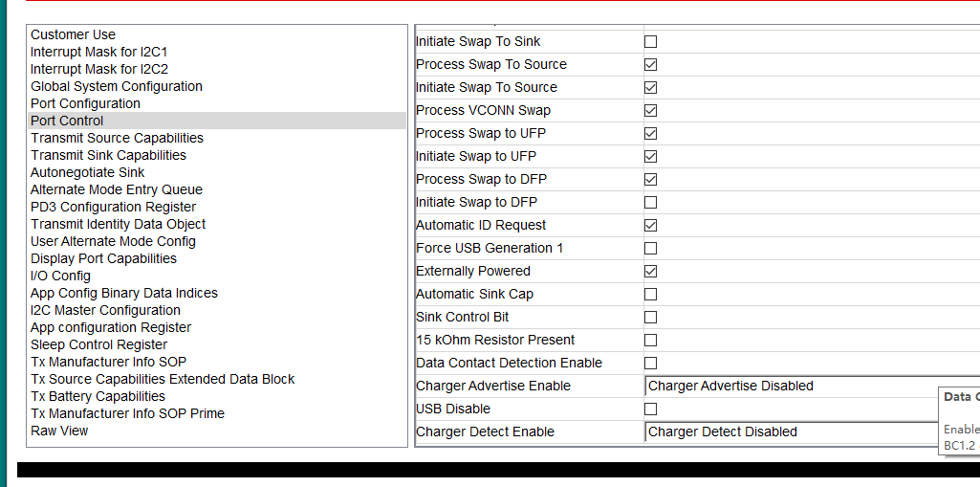Open the I/O Config section
The width and height of the screenshot is (980, 487).
tap(60, 276)
